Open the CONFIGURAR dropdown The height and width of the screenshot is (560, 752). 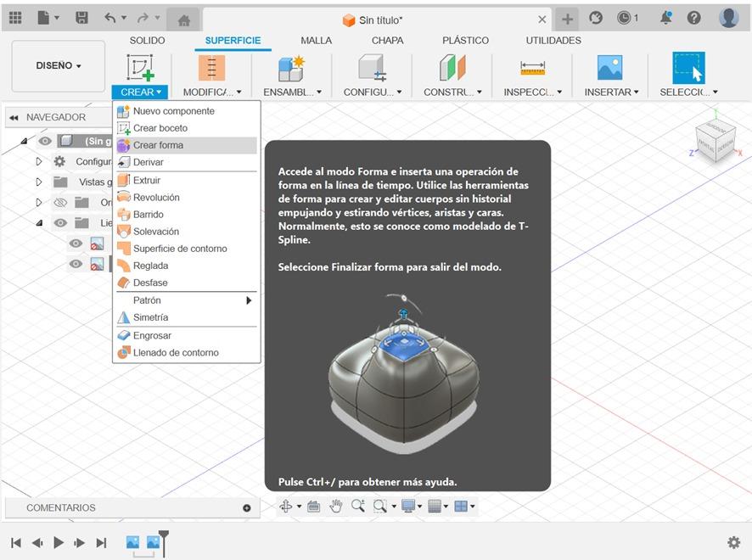pos(372,92)
